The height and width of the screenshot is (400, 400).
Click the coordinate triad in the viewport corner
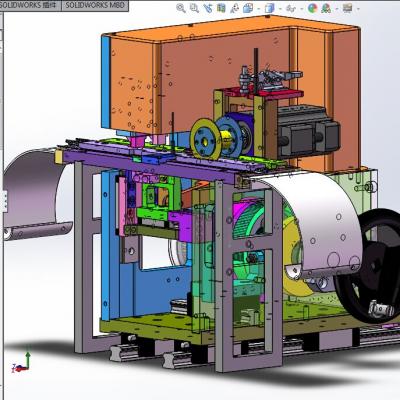pyautogui.click(x=22, y=362)
